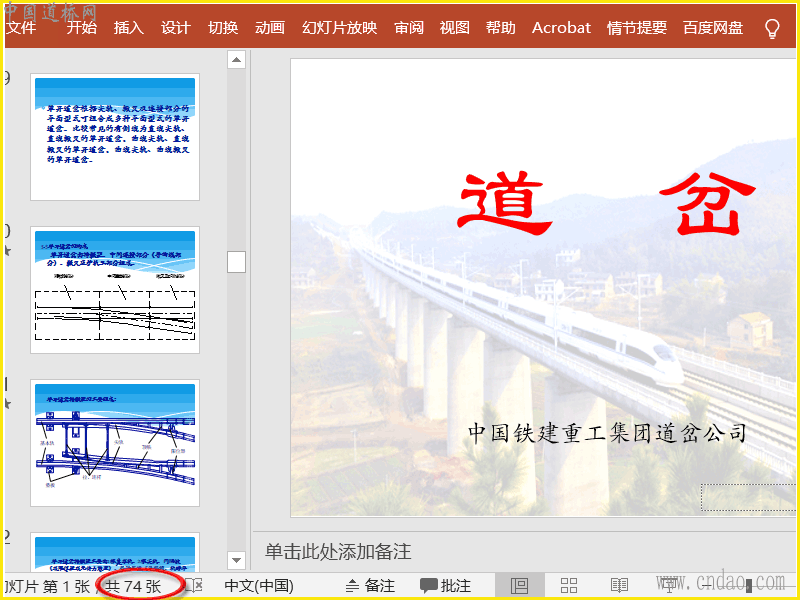800x600 pixels.
Task: Open the 动画 animations tab
Action: pyautogui.click(x=270, y=28)
